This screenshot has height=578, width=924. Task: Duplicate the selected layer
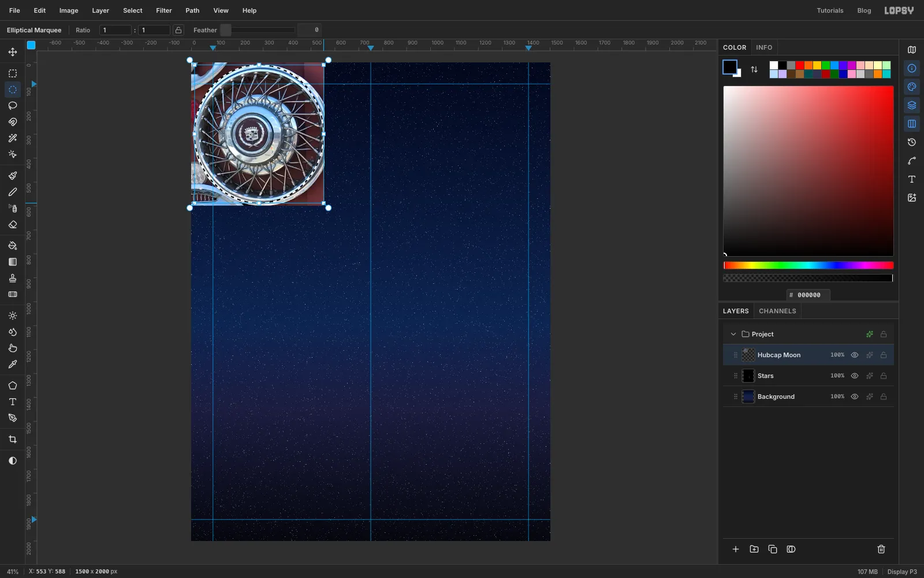(x=773, y=549)
